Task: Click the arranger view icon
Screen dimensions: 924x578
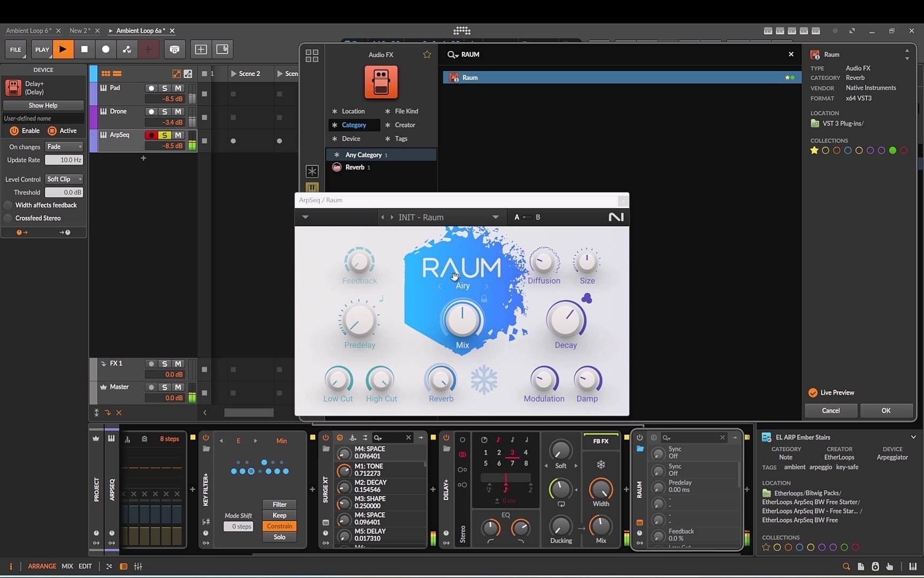Action: coord(117,73)
